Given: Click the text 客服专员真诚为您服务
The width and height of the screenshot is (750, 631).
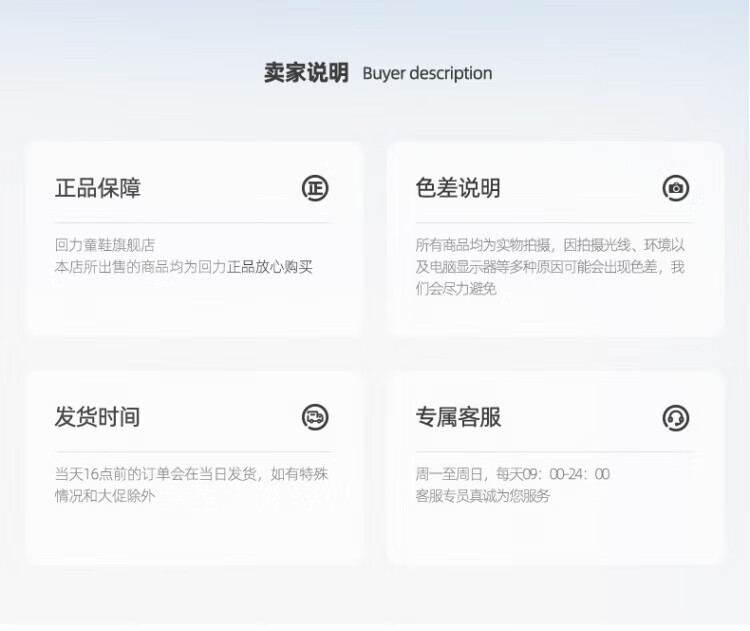Looking at the screenshot, I should [483, 496].
